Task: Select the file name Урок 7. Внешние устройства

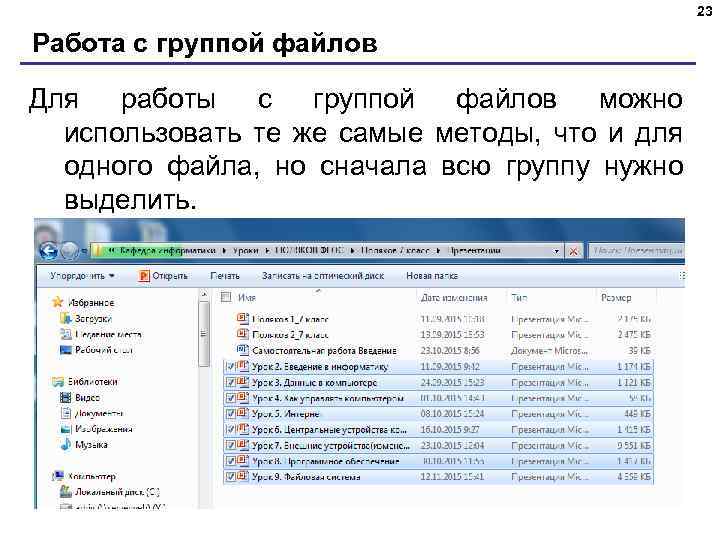Action: tap(331, 445)
